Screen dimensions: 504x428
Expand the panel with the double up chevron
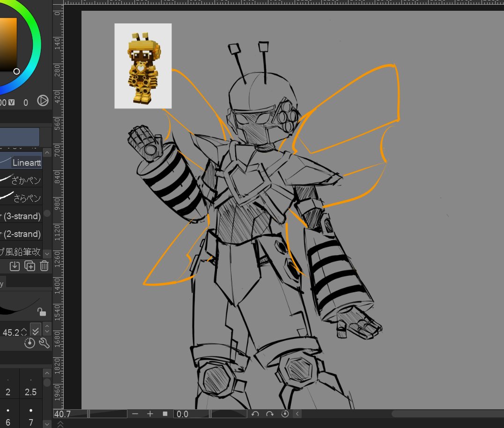click(x=60, y=424)
